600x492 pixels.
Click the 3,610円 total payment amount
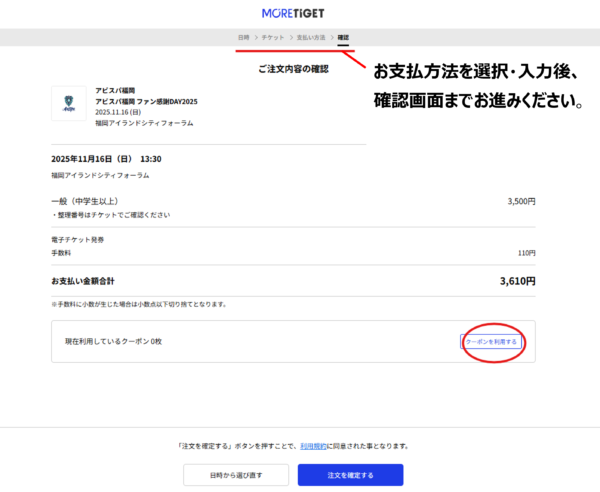(x=517, y=281)
